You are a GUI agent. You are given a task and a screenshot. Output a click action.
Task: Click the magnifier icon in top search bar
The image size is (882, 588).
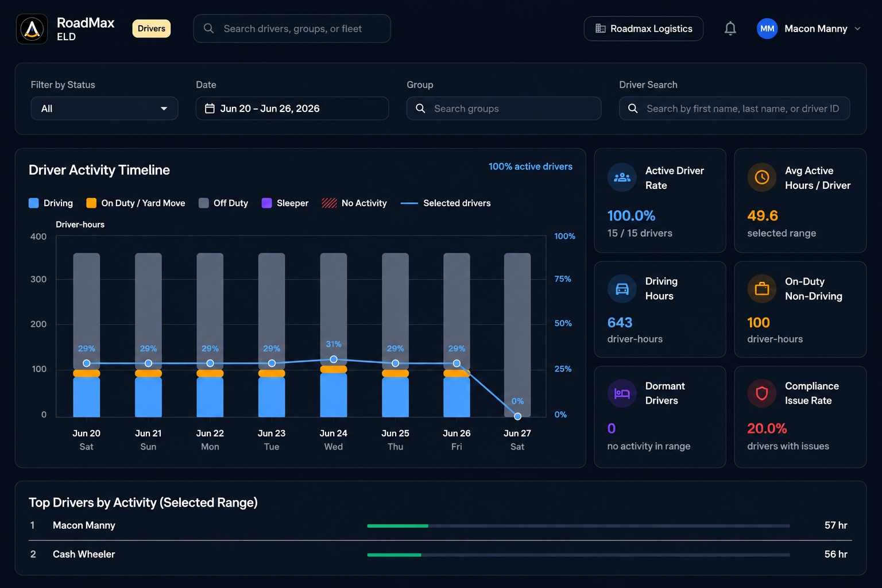coord(208,29)
